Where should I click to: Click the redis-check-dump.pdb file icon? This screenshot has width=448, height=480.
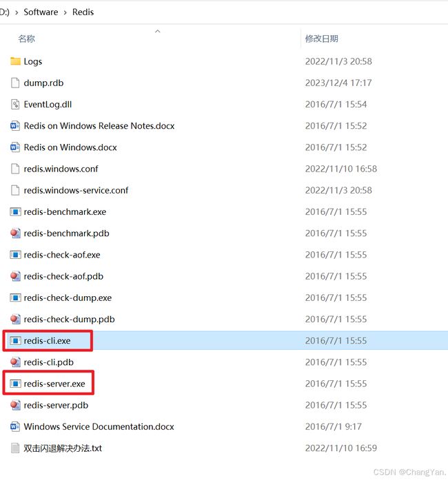(15, 319)
